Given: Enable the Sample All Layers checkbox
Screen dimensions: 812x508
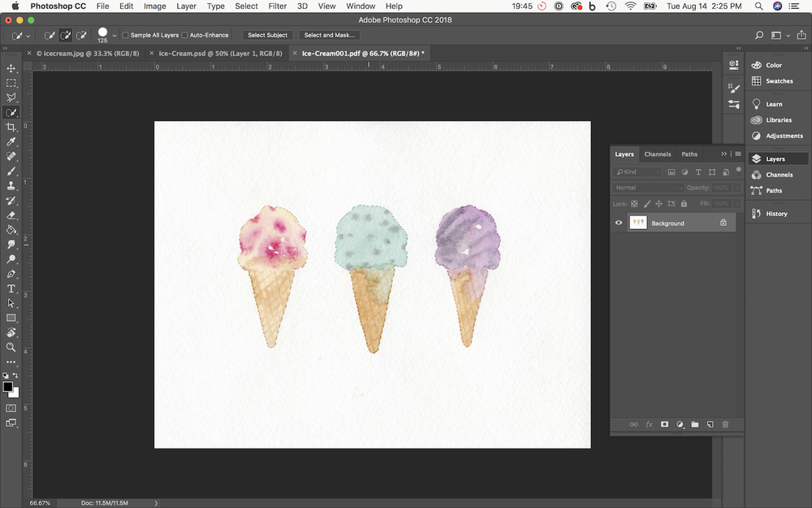Looking at the screenshot, I should pyautogui.click(x=126, y=36).
